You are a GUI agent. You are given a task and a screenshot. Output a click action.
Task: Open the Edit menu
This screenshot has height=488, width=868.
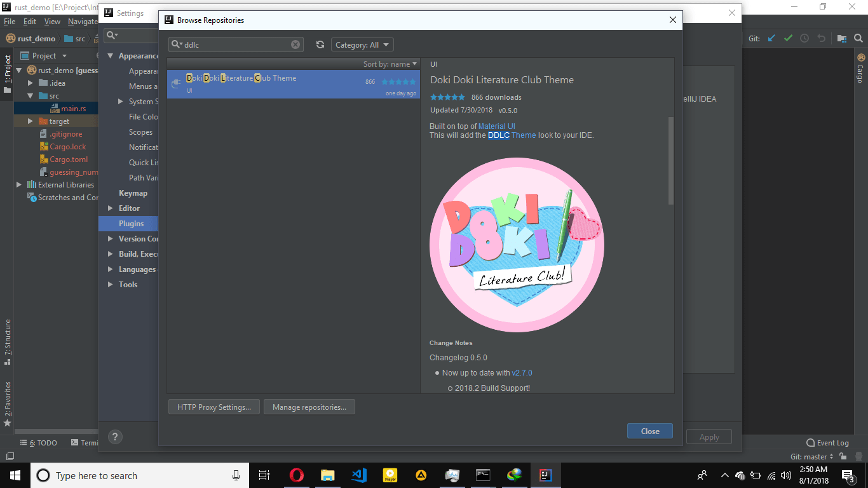coord(30,22)
